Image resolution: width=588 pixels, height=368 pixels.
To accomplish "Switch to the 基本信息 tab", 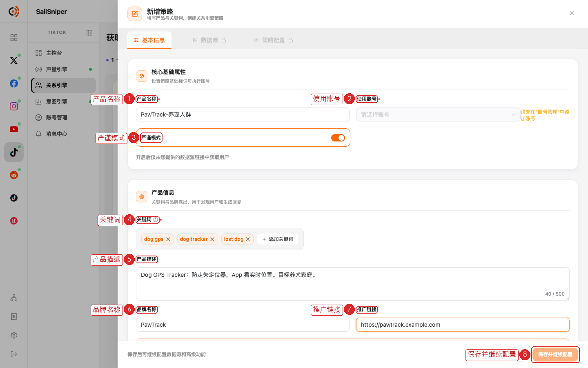I will coord(149,40).
